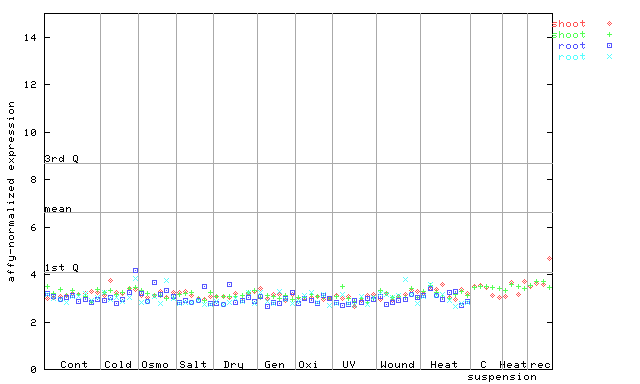Click the Cont category label
This screenshot has height=384, width=640.
point(74,364)
